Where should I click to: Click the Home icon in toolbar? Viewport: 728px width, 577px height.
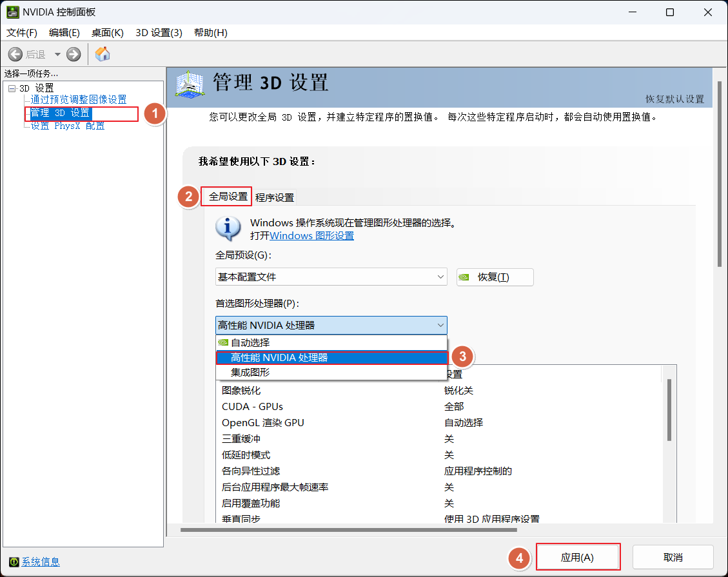pos(103,54)
